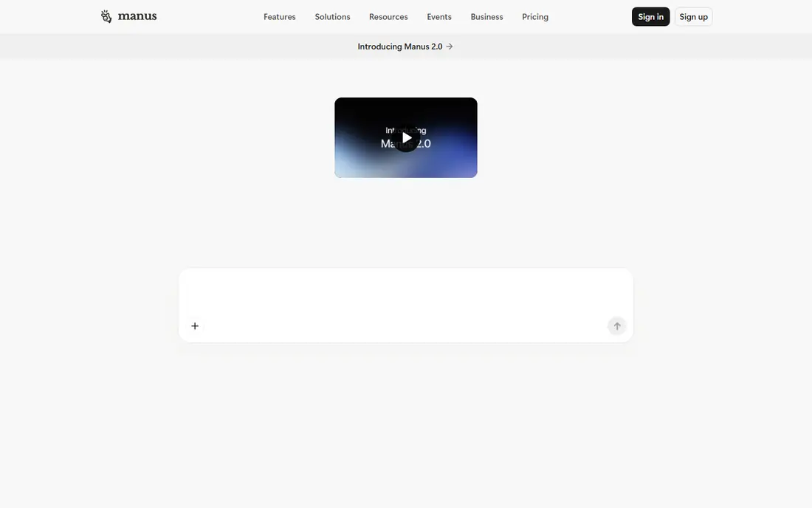This screenshot has width=812, height=508.
Task: Click the plus attachment icon in prompt box
Action: click(x=195, y=326)
